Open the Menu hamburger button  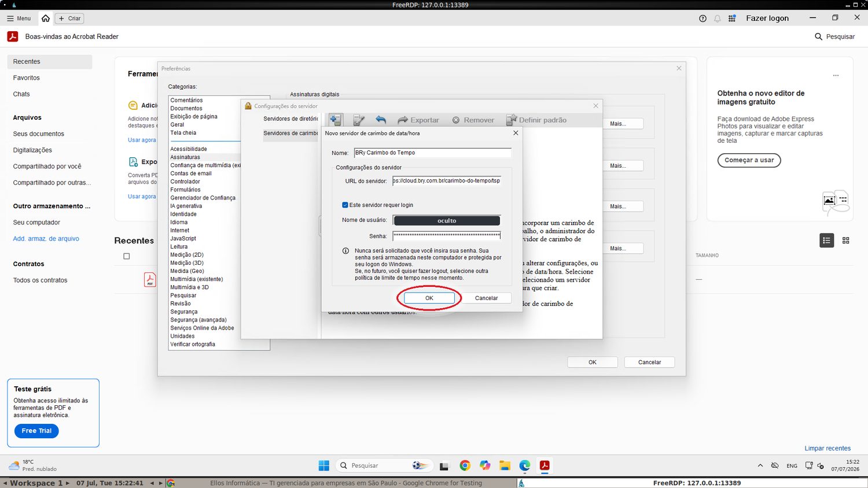(19, 19)
